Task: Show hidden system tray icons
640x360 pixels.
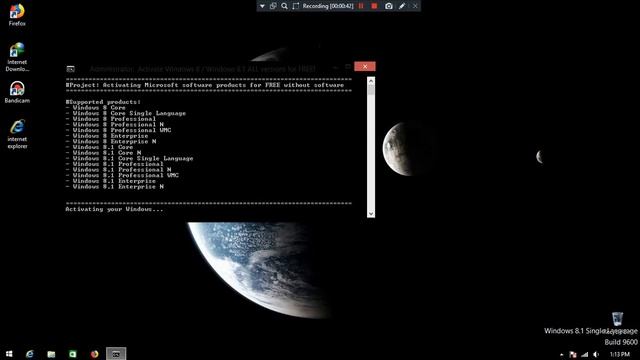Action: [562, 355]
